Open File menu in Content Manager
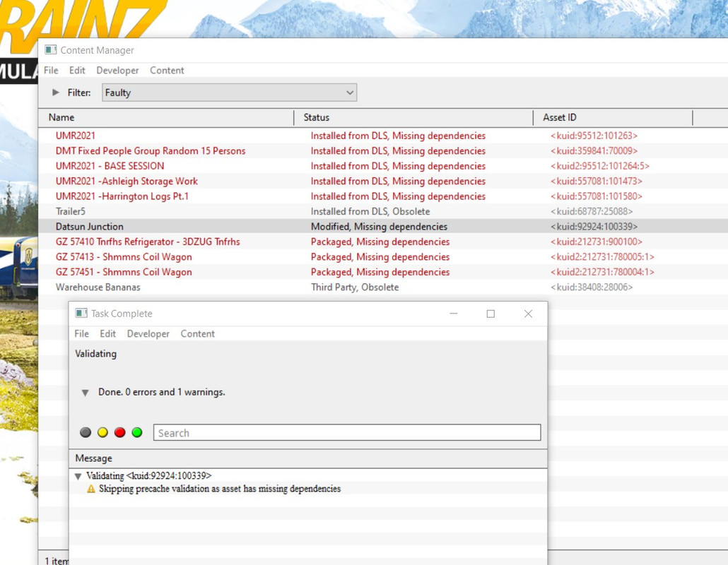 tap(51, 70)
